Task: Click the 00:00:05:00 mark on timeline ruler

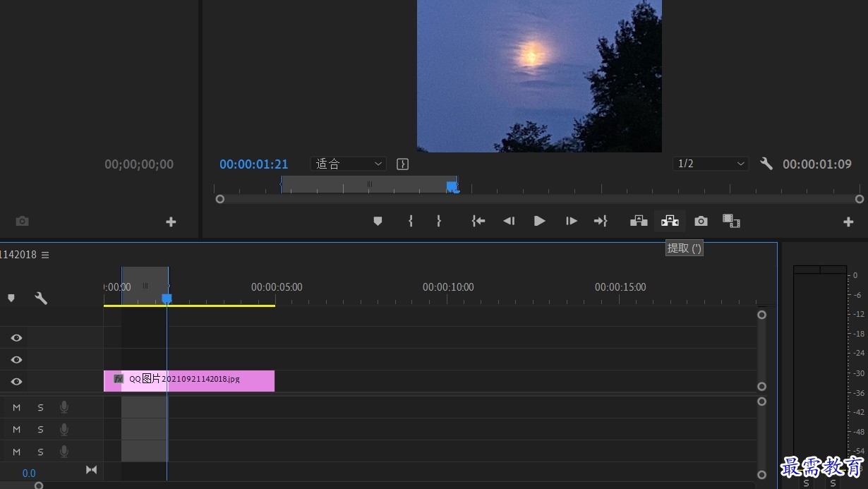Action: click(277, 287)
